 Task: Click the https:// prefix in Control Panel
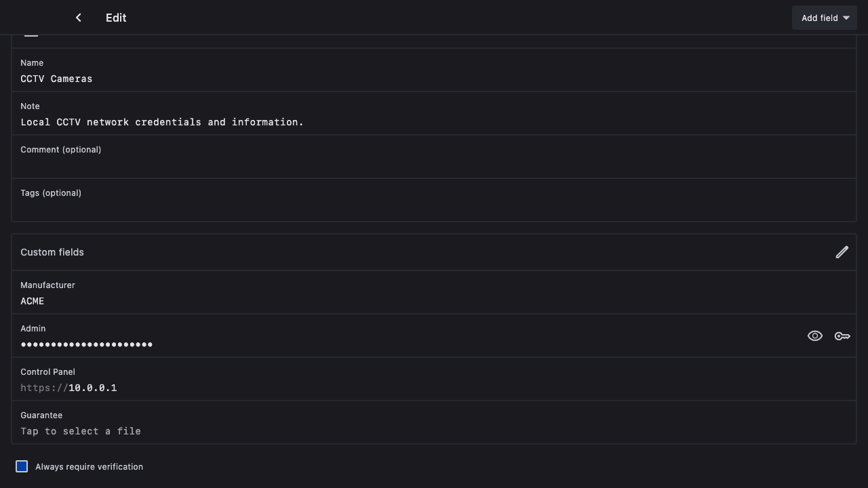43,388
